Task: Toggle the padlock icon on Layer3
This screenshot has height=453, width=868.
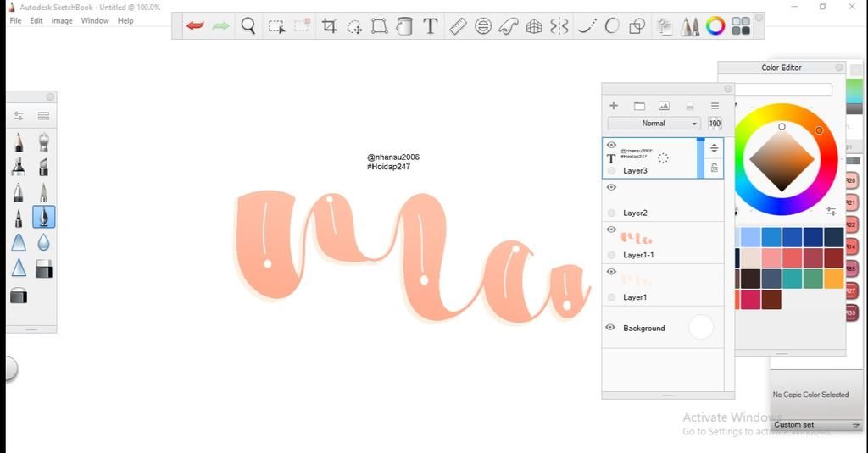Action: (x=714, y=168)
